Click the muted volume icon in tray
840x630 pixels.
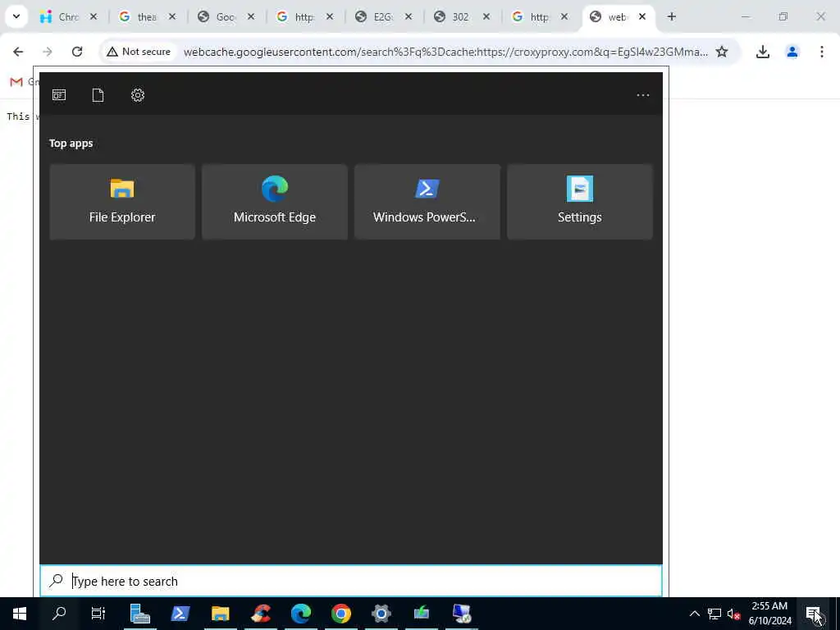point(733,614)
